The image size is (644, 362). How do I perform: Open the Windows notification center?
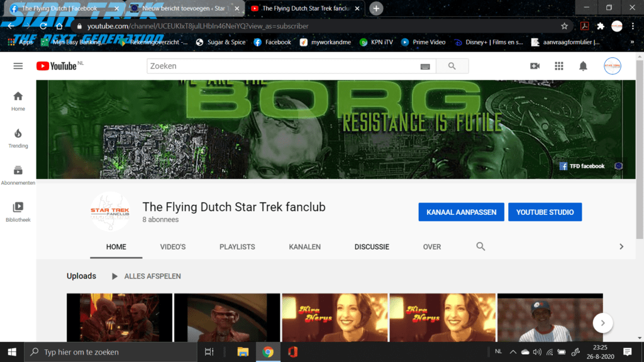(x=627, y=352)
